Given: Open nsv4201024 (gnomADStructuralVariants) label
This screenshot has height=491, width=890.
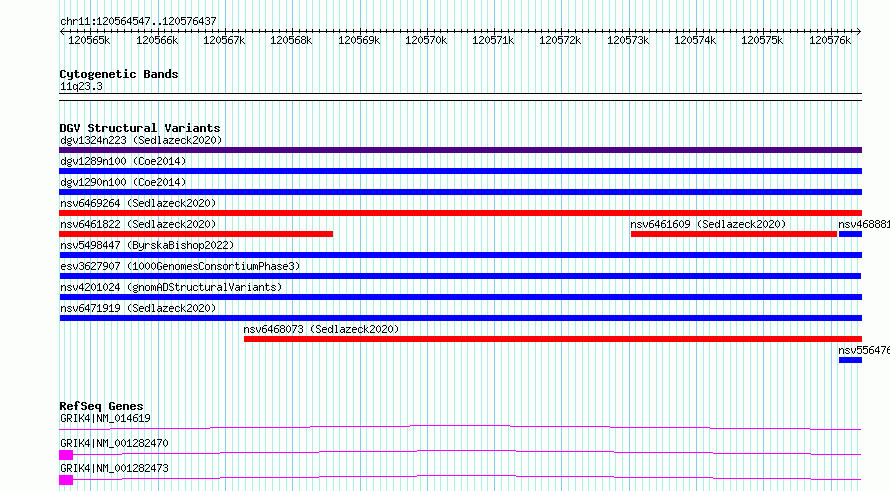Looking at the screenshot, I should click(x=171, y=287).
